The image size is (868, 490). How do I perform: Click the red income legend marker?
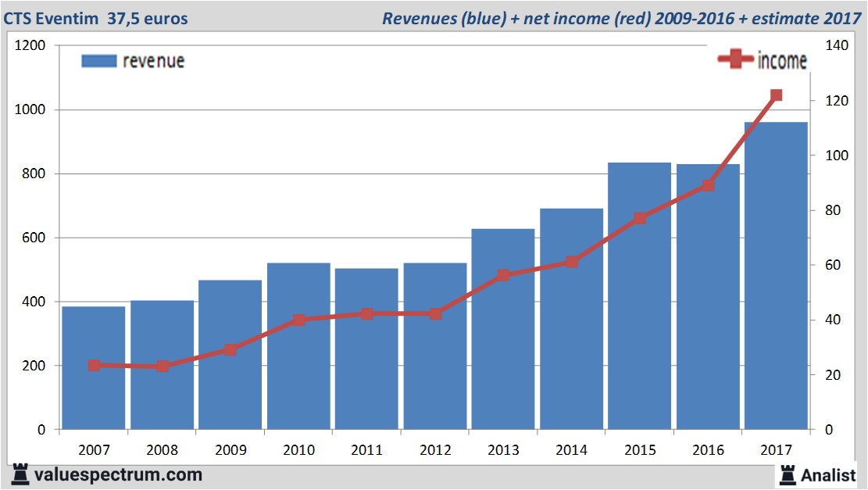coord(735,59)
